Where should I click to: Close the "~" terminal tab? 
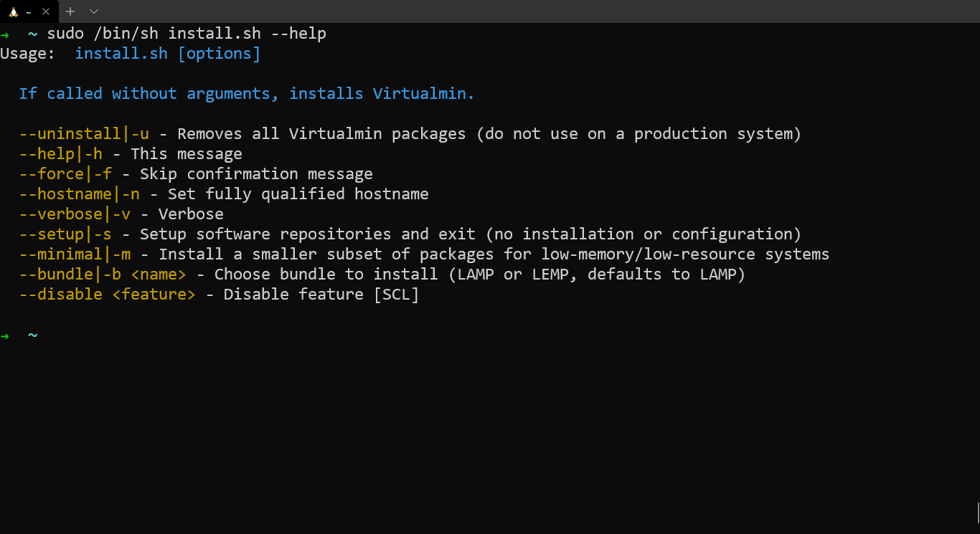(46, 11)
